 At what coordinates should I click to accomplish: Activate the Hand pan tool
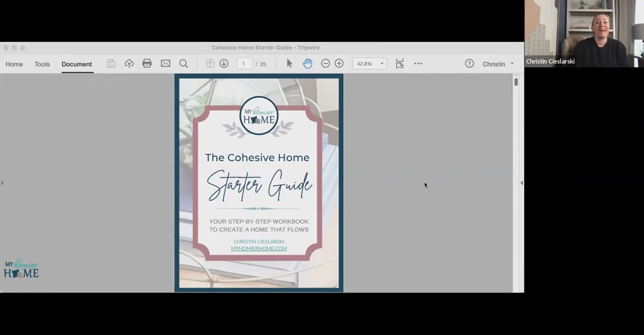(x=307, y=64)
